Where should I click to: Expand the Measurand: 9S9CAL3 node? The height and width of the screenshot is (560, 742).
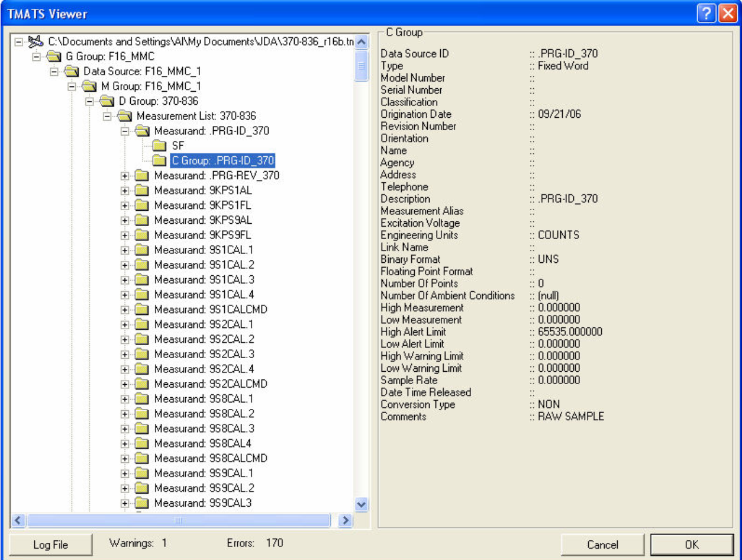125,503
